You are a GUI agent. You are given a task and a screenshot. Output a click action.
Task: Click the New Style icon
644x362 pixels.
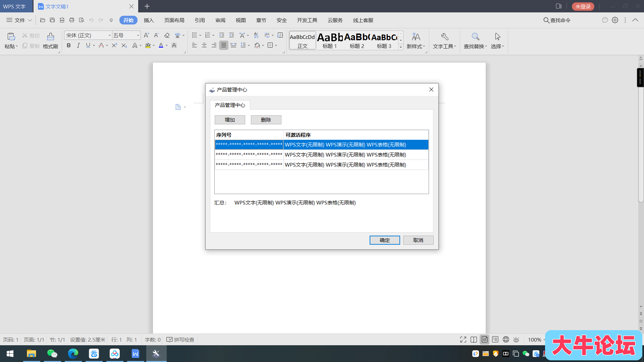pos(416,36)
